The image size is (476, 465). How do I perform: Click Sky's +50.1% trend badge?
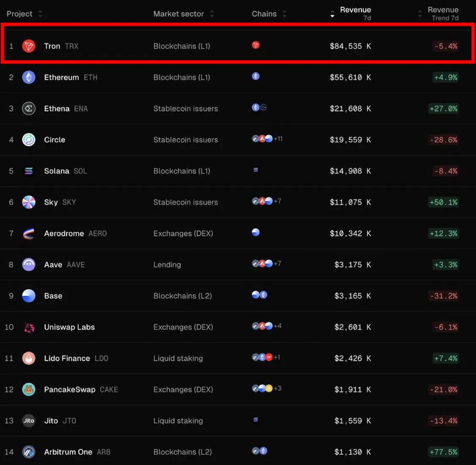coord(443,202)
